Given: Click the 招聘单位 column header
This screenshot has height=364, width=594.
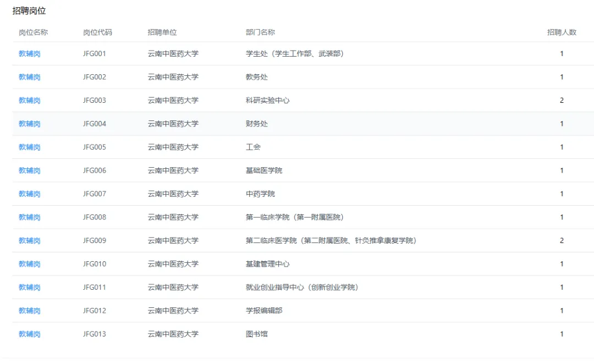Looking at the screenshot, I should (x=162, y=32).
